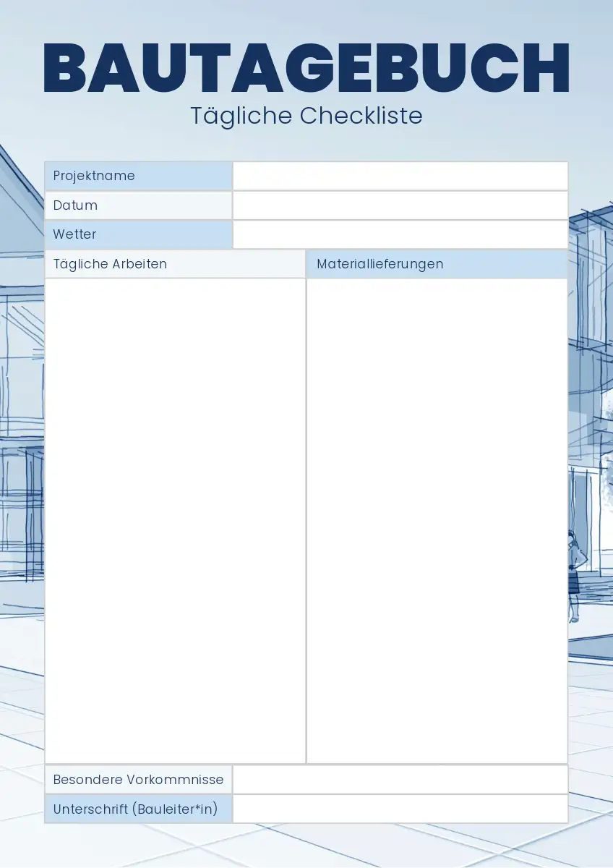This screenshot has width=613, height=868.
Task: Click the Datum label cell
Action: 138,205
